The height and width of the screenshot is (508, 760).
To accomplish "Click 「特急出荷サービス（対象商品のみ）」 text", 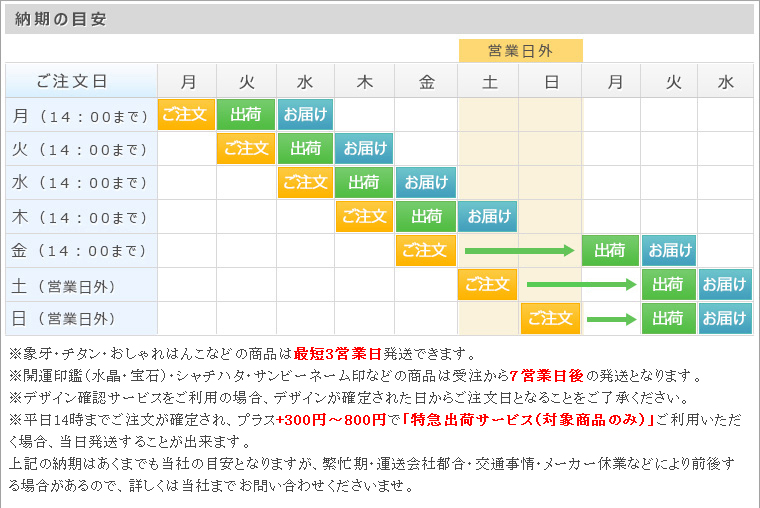I will (x=529, y=420).
